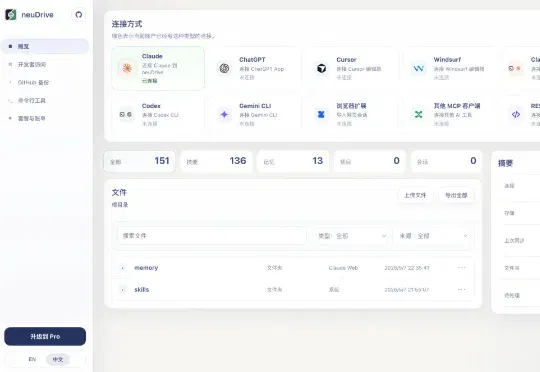Click the 上传文件 button
Image resolution: width=540 pixels, height=372 pixels.
pos(415,195)
